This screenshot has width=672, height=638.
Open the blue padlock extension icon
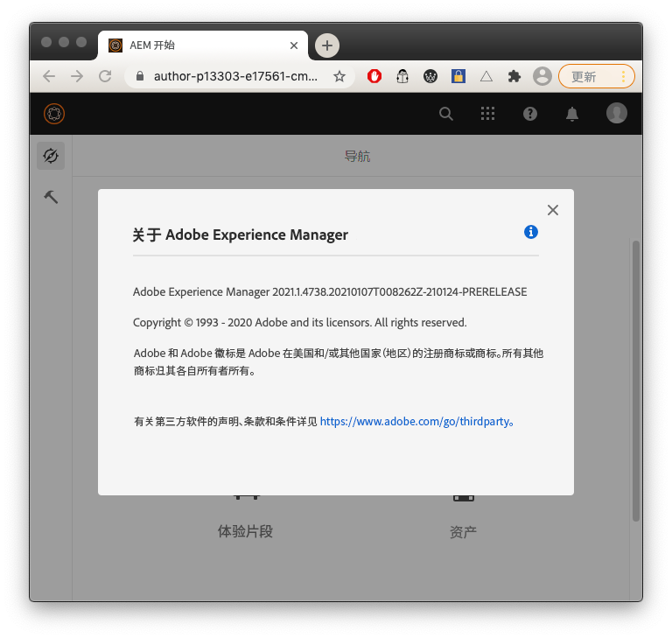tap(458, 76)
